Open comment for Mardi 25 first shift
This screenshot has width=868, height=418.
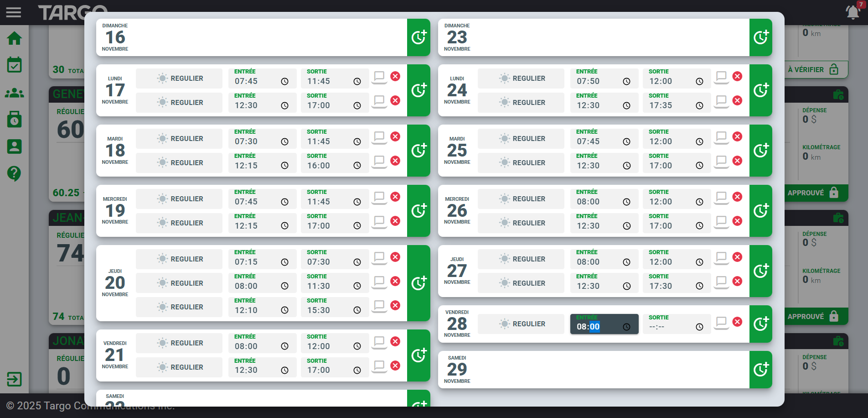721,137
